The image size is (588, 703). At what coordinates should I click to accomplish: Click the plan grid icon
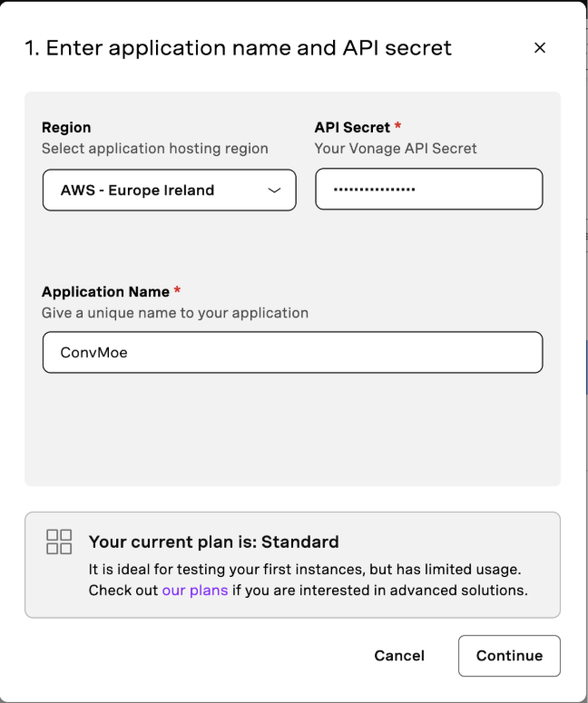tap(59, 542)
